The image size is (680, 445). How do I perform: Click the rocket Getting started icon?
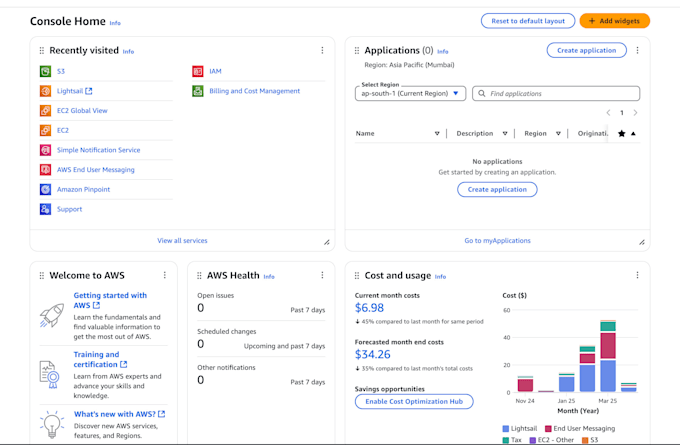click(x=52, y=315)
